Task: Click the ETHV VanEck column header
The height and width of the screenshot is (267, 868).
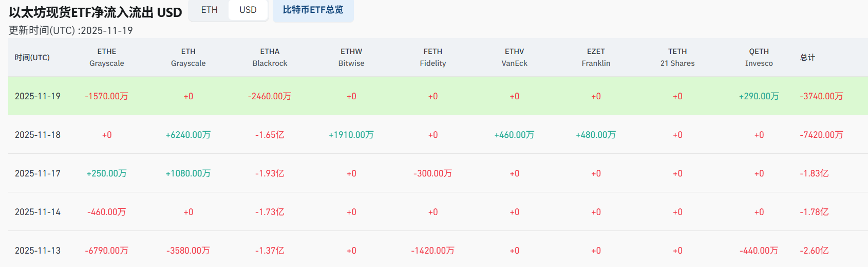Action: point(514,57)
